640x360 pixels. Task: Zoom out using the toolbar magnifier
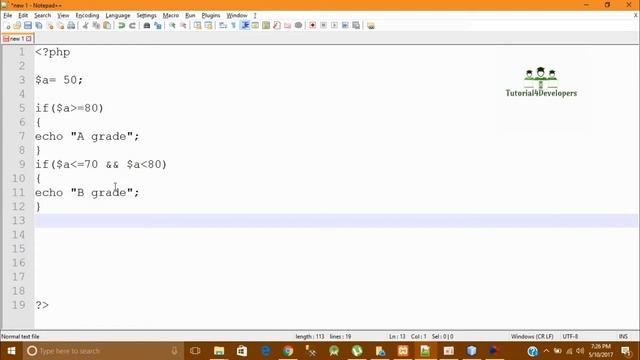(183, 26)
